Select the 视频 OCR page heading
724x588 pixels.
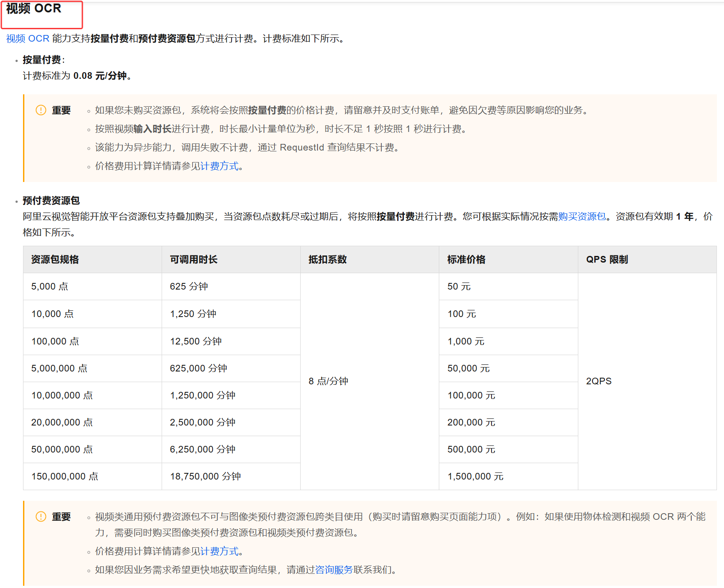point(34,8)
